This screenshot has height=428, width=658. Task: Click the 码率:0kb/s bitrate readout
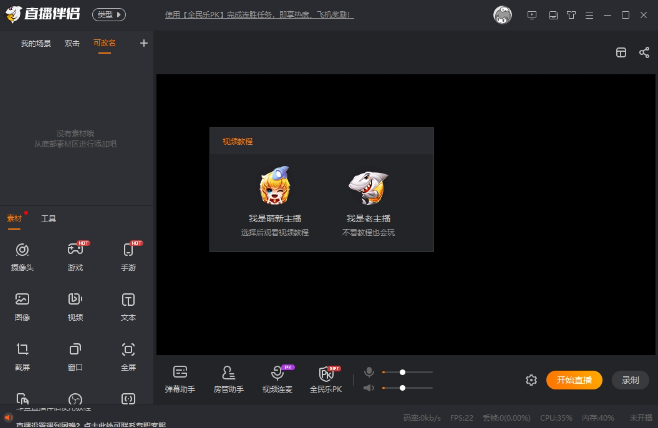(x=422, y=418)
